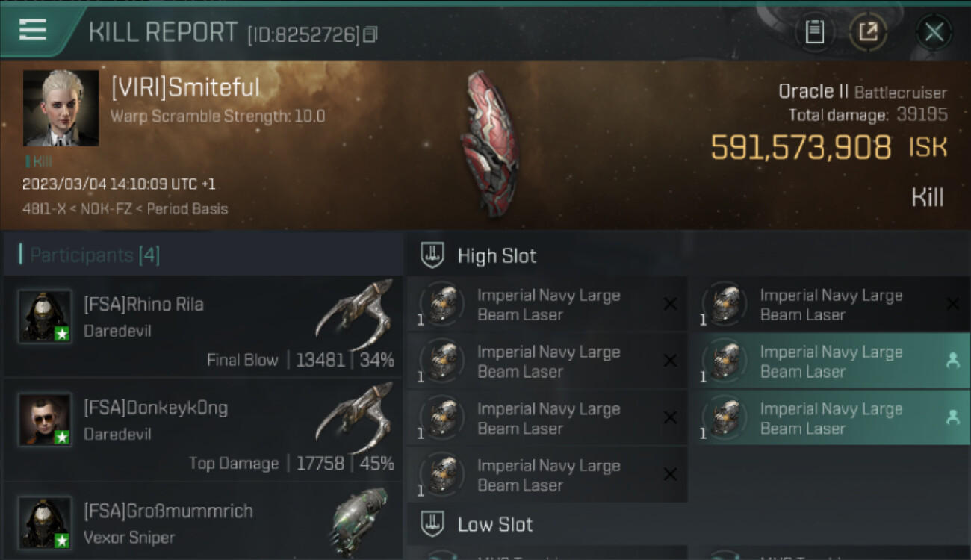Close the kill report window
Image resolution: width=971 pixels, height=560 pixels.
click(934, 32)
